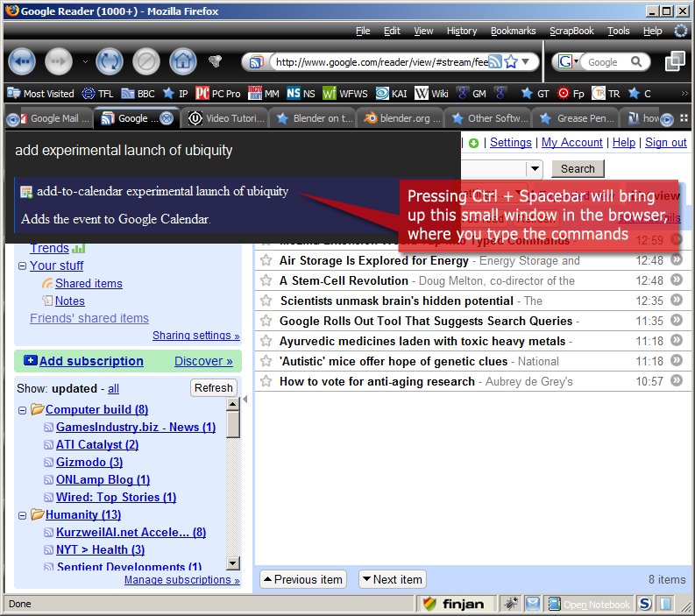The height and width of the screenshot is (616, 695).
Task: Collapse the Humanity folder
Action: coord(22,515)
